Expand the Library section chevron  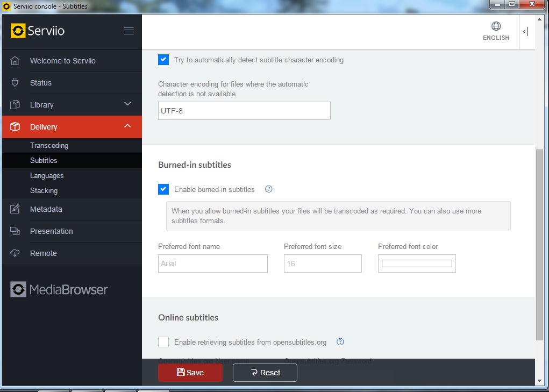point(127,104)
